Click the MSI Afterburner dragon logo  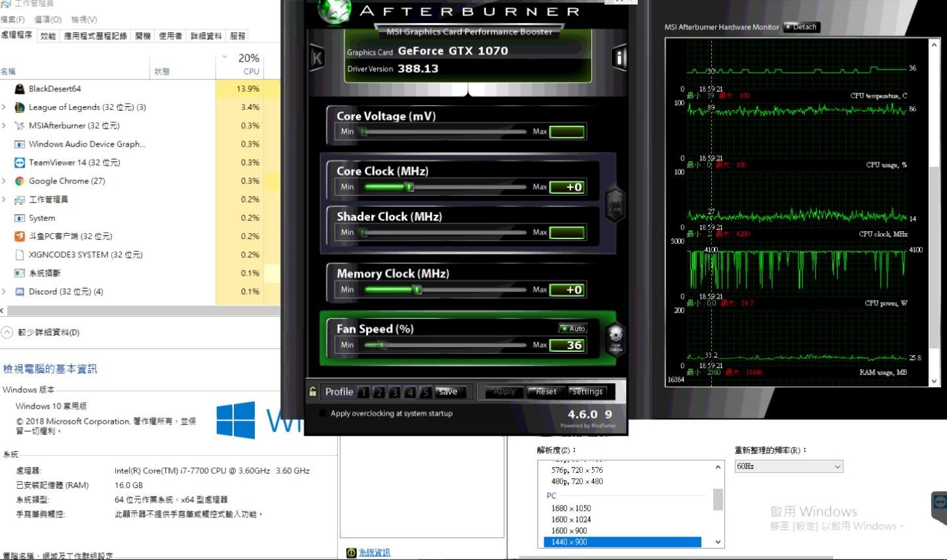tap(334, 12)
